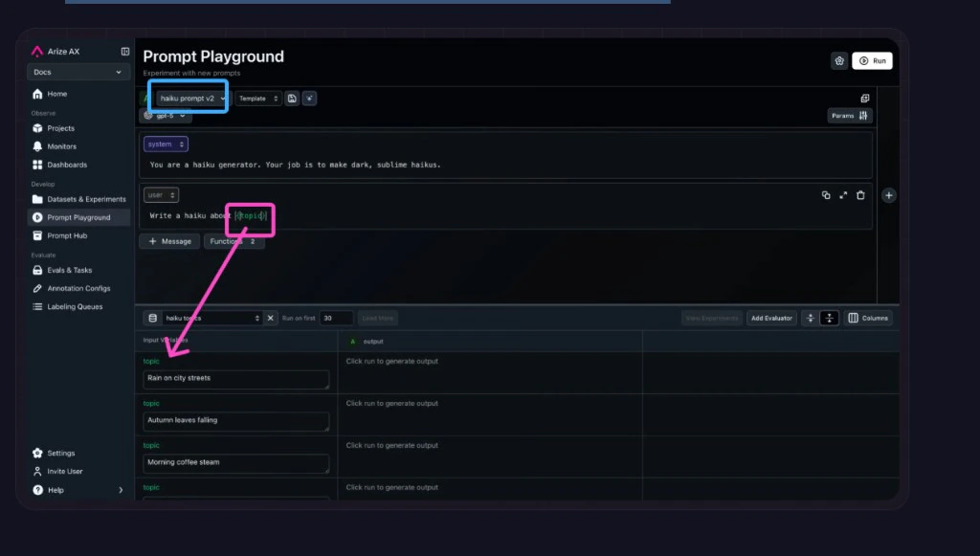Delete the user message trash icon
The image size is (980, 556).
coord(860,195)
